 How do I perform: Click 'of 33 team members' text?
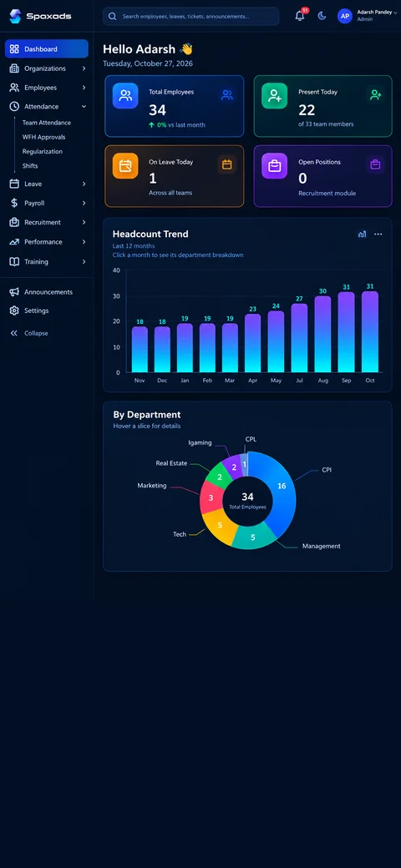[x=326, y=124]
